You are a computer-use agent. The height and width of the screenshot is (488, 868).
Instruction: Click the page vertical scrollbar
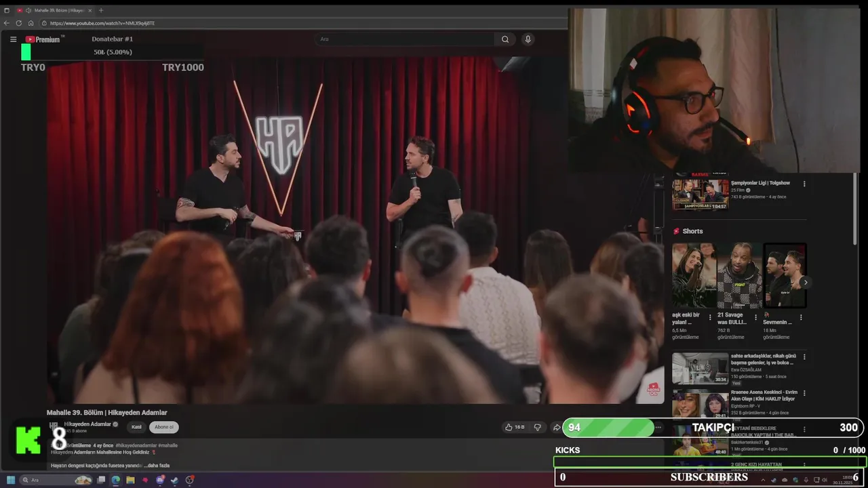tap(855, 207)
